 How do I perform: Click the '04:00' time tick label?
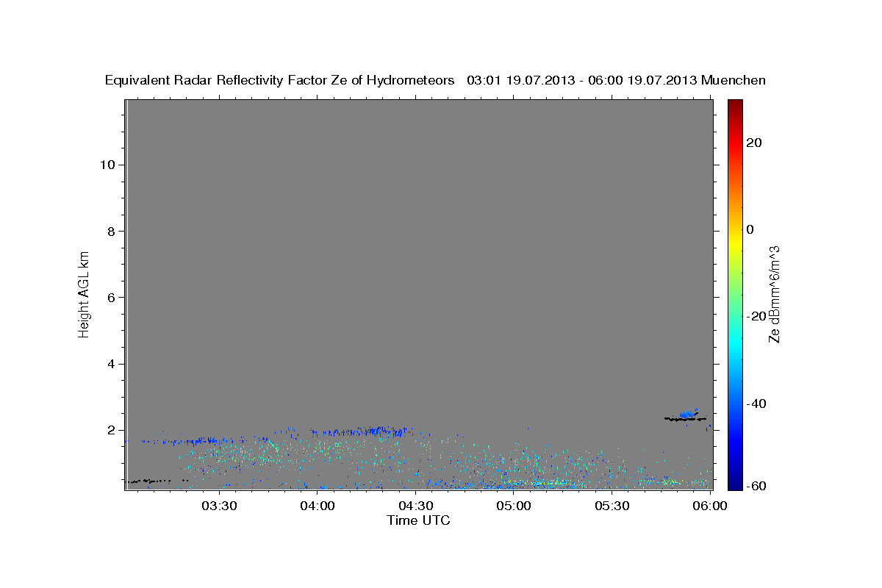318,506
